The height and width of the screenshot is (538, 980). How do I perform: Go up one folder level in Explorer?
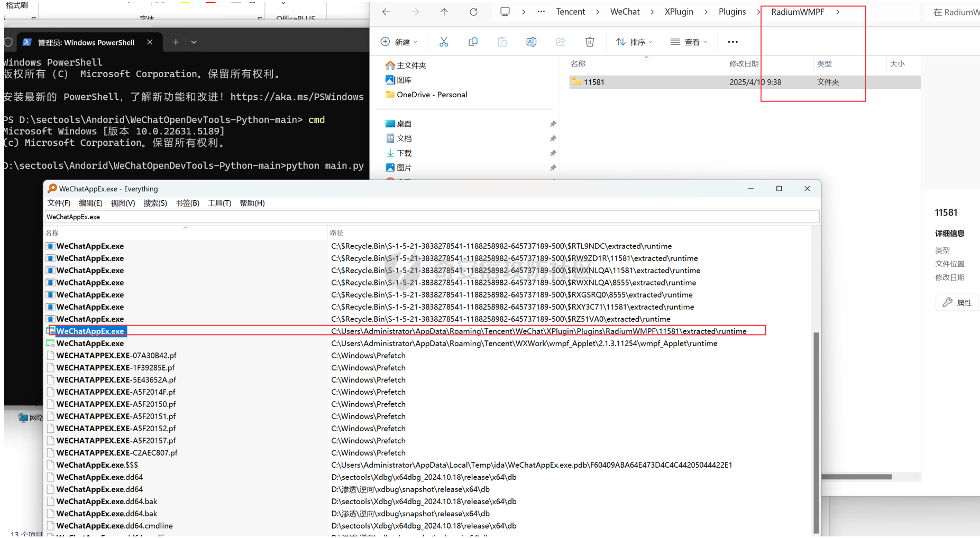(x=444, y=12)
